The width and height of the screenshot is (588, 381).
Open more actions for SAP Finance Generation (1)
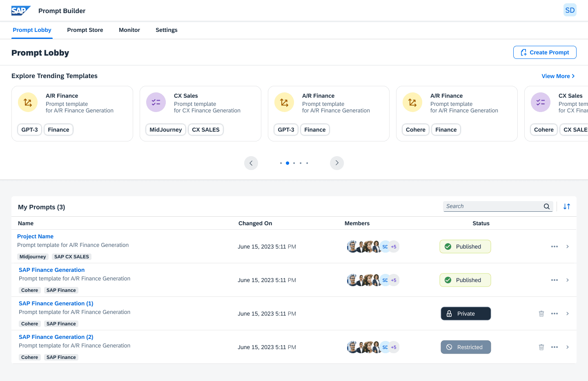click(x=555, y=314)
